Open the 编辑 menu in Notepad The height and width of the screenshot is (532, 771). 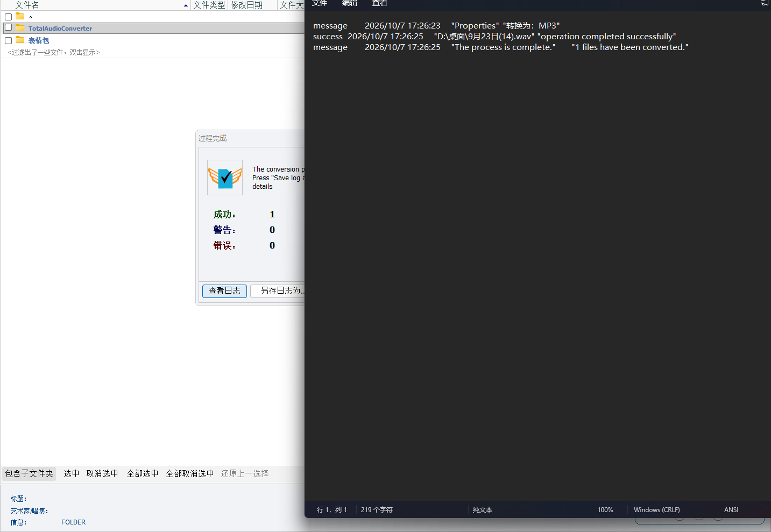click(350, 3)
